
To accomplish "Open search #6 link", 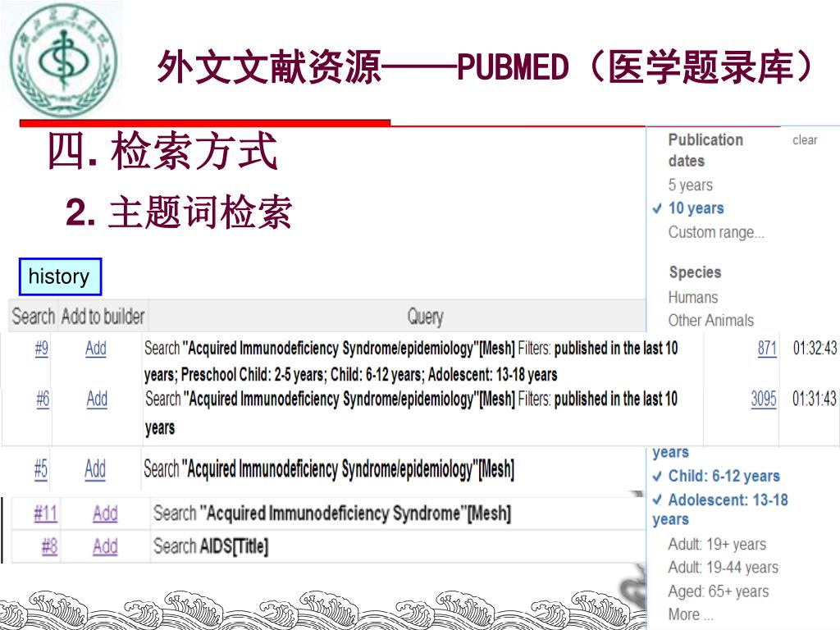I will [43, 399].
